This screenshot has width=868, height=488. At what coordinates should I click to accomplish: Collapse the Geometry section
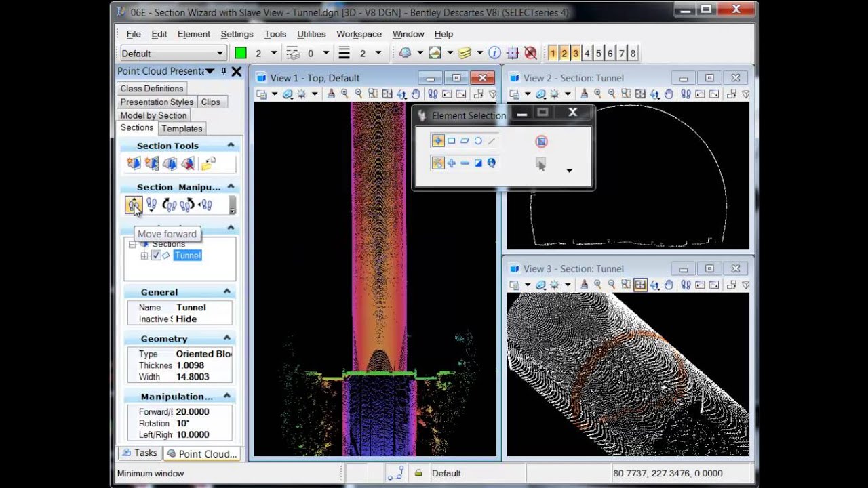pyautogui.click(x=227, y=338)
